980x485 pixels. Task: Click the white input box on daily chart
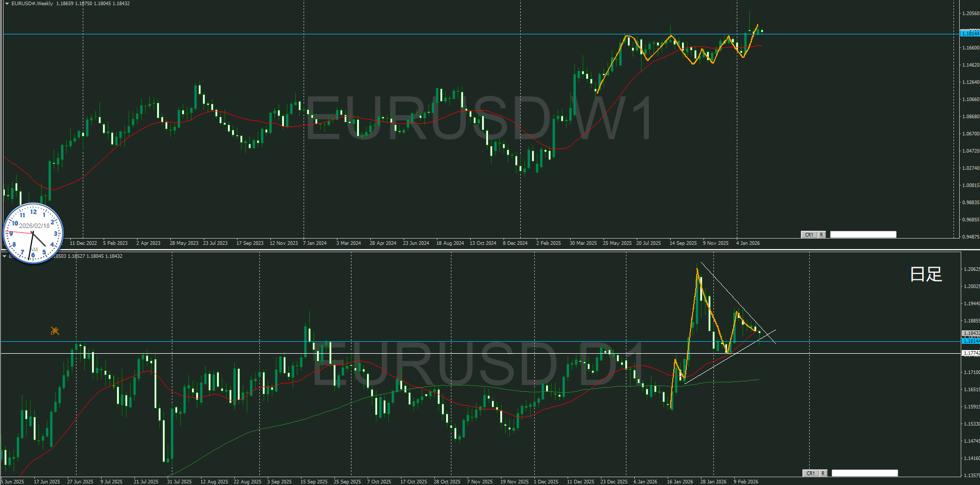(x=864, y=473)
